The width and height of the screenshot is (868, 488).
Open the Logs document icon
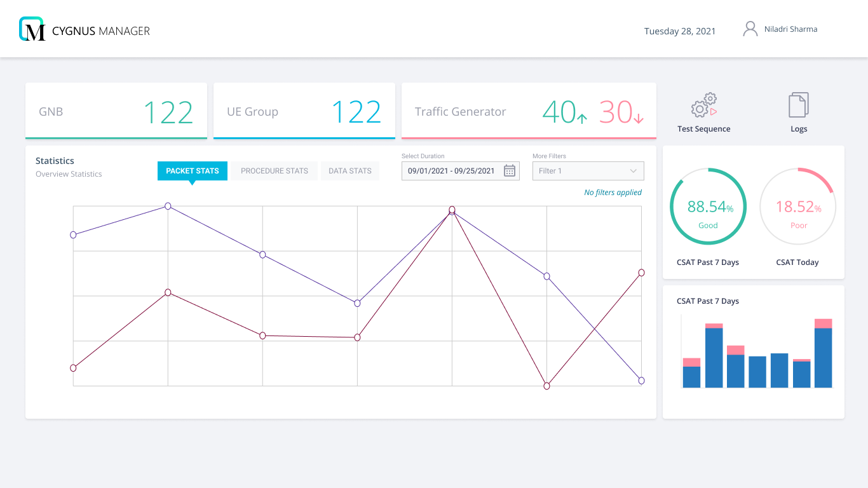tap(799, 105)
